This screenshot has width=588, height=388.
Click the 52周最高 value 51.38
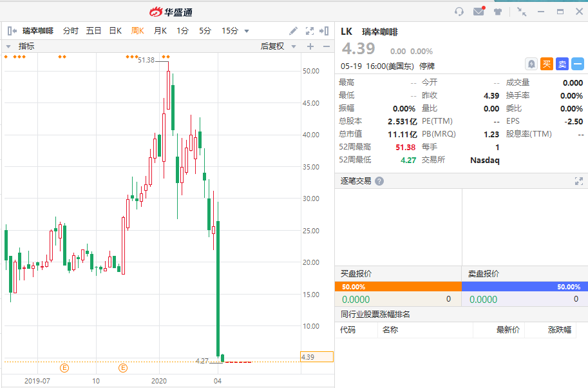click(406, 147)
